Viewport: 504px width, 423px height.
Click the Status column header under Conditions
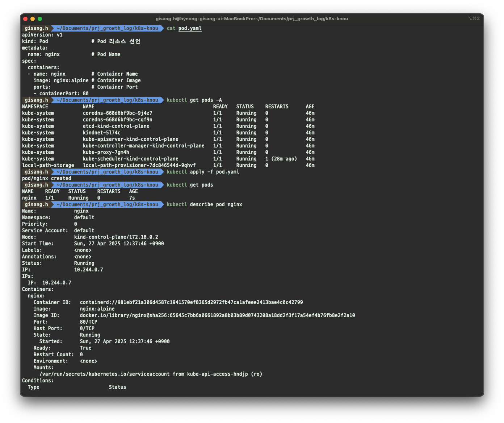click(118, 387)
